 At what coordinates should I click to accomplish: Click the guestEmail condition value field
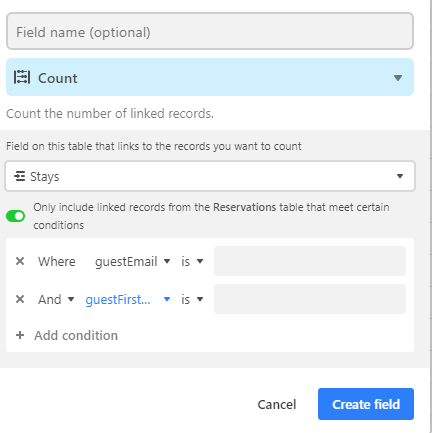[x=310, y=261]
